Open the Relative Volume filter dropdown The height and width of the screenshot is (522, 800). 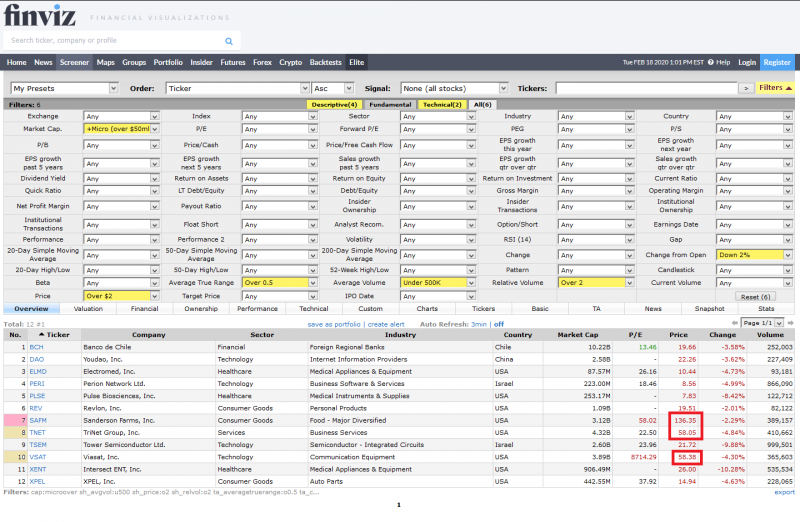point(596,283)
